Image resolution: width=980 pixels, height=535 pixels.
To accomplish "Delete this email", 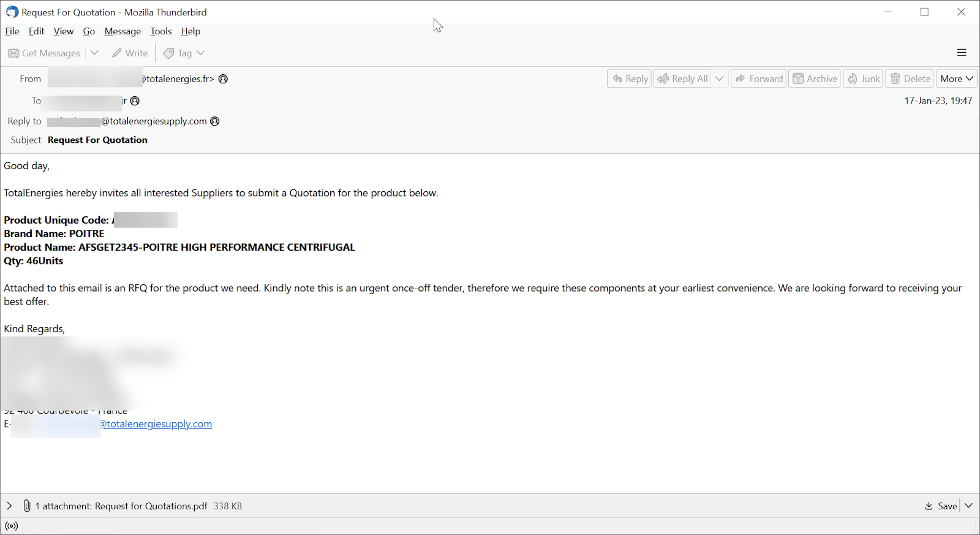I will [x=910, y=78].
